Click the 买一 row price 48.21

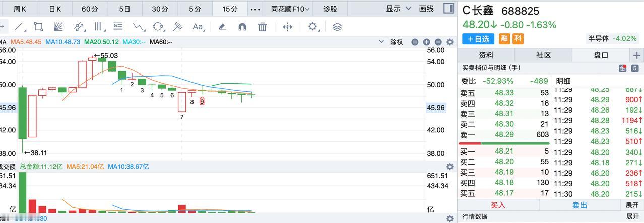coord(504,151)
